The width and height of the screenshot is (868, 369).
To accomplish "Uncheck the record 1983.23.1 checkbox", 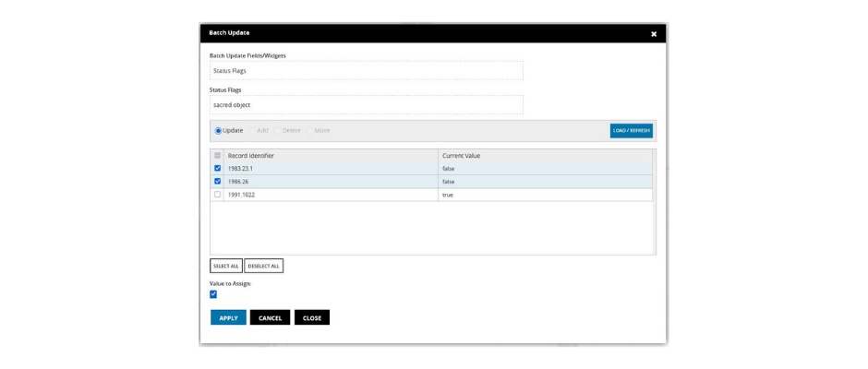I will coord(217,168).
